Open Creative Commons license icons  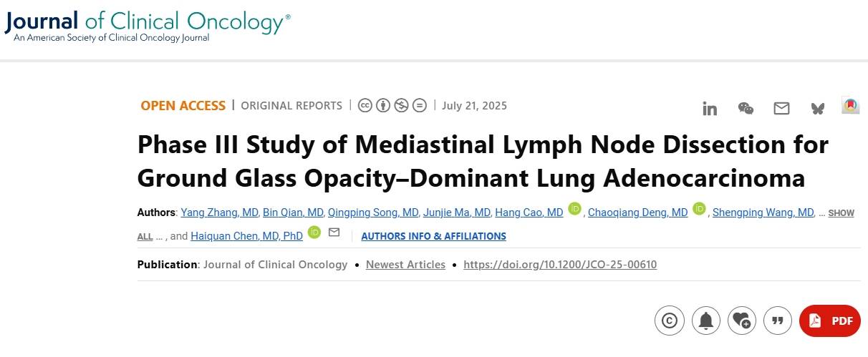click(392, 106)
